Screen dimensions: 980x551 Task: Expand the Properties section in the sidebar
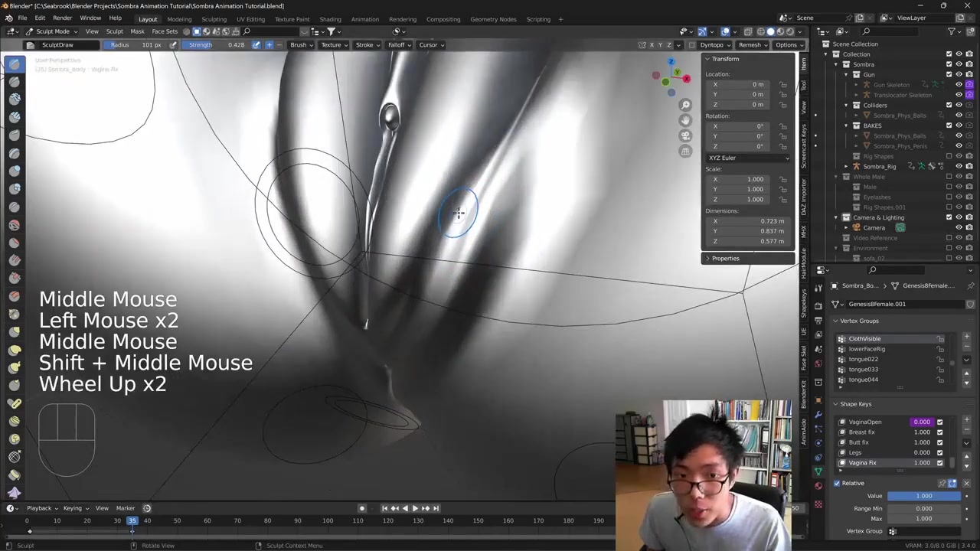pyautogui.click(x=725, y=258)
